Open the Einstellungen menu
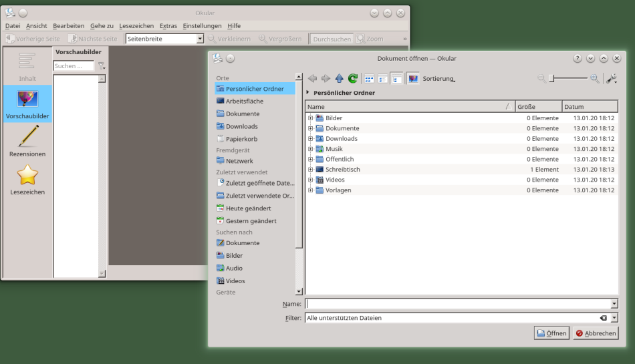 pyautogui.click(x=202, y=26)
